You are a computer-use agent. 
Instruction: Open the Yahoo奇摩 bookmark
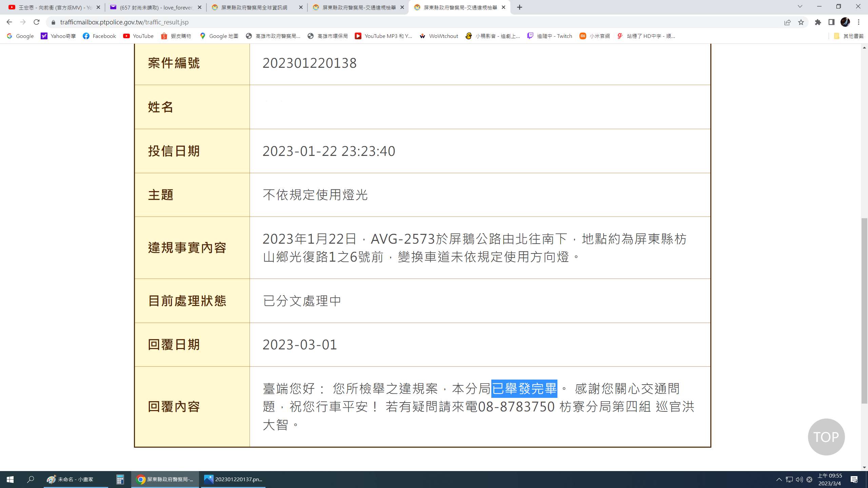tap(58, 36)
